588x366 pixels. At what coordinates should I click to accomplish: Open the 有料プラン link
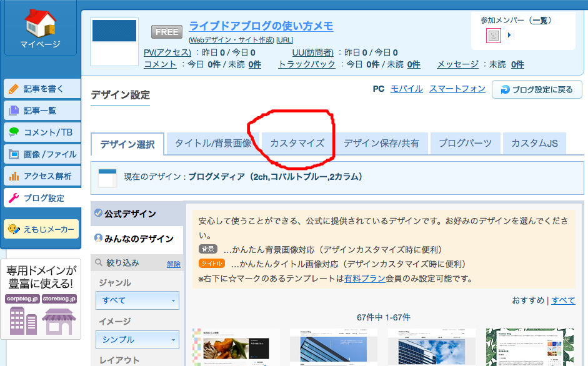[365, 279]
